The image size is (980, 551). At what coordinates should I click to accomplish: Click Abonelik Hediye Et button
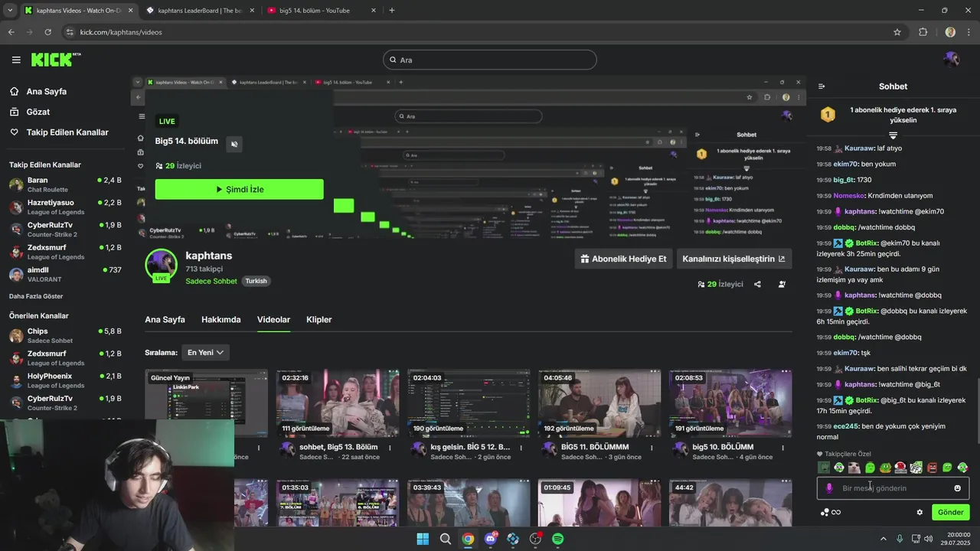click(623, 259)
